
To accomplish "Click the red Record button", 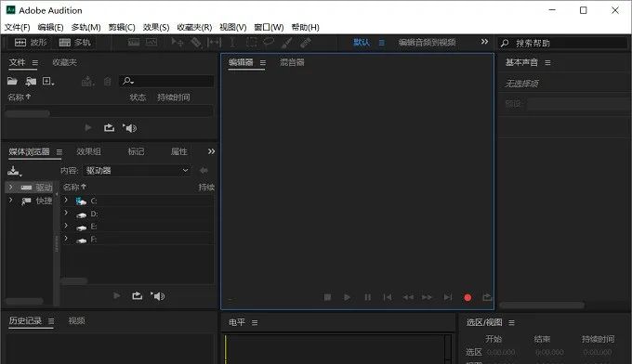I will coord(467,297).
